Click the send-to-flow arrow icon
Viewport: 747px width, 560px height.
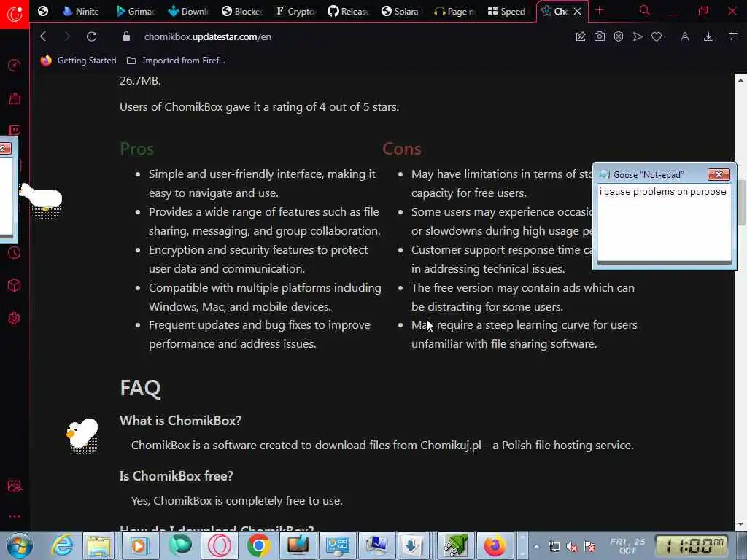coord(638,36)
